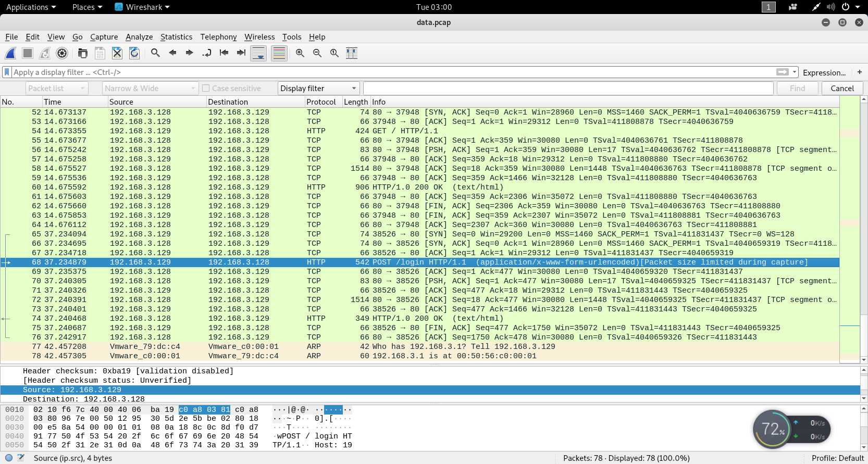Open the Edit menu
The height and width of the screenshot is (464, 868).
(x=32, y=37)
